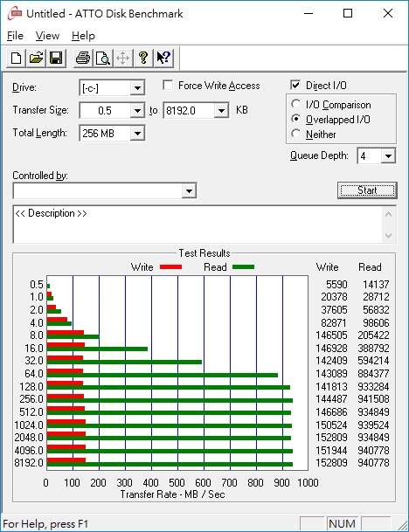Click the yellow question mark About icon
409x532 pixels.
click(143, 58)
